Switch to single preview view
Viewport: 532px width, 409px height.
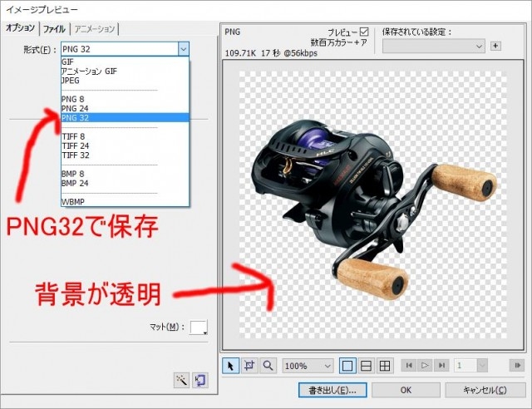point(347,366)
